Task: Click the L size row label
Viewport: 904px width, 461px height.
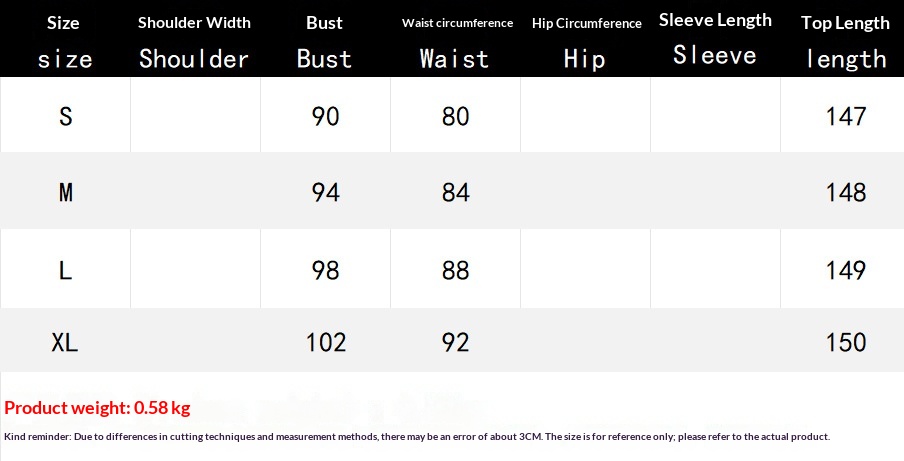Action: (x=66, y=270)
